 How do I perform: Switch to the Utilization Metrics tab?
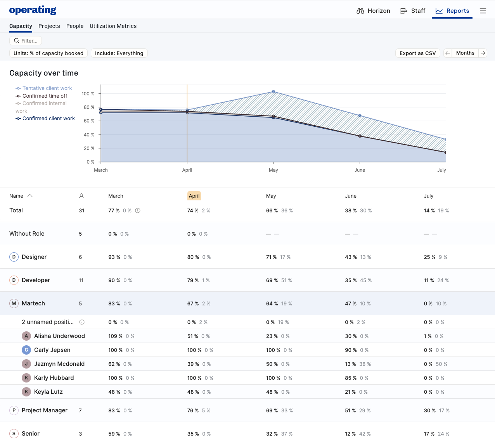[113, 26]
